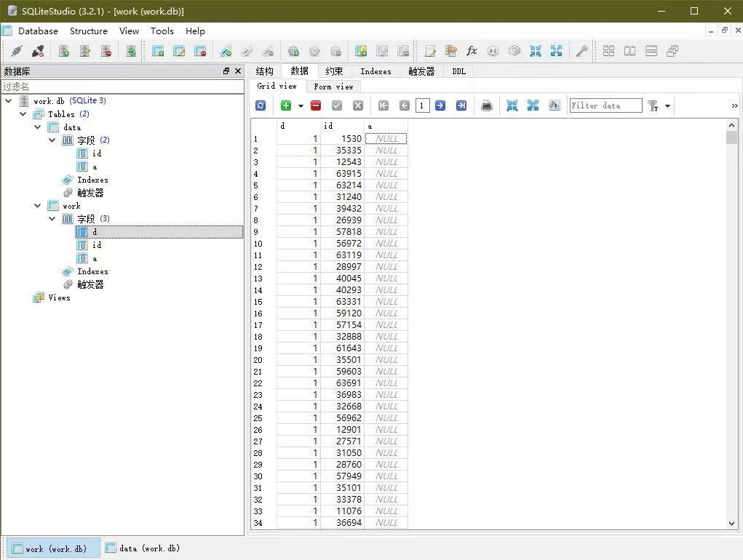Tile the windows horizontally (side by side)
Image resolution: width=743 pixels, height=560 pixels.
629,51
